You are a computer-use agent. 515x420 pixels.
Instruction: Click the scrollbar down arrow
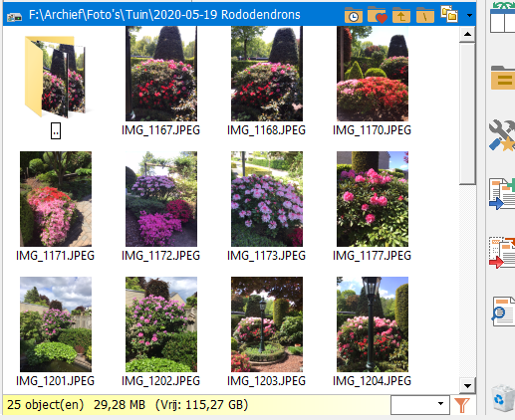pyautogui.click(x=467, y=386)
